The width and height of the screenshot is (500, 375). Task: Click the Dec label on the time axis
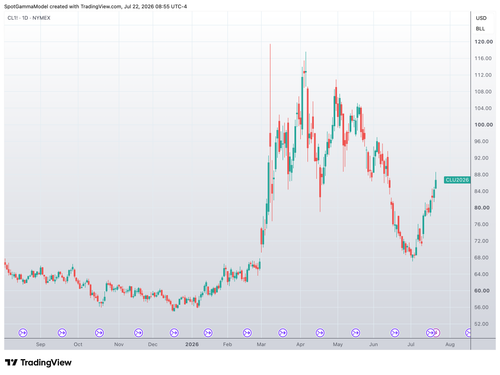[x=153, y=344]
